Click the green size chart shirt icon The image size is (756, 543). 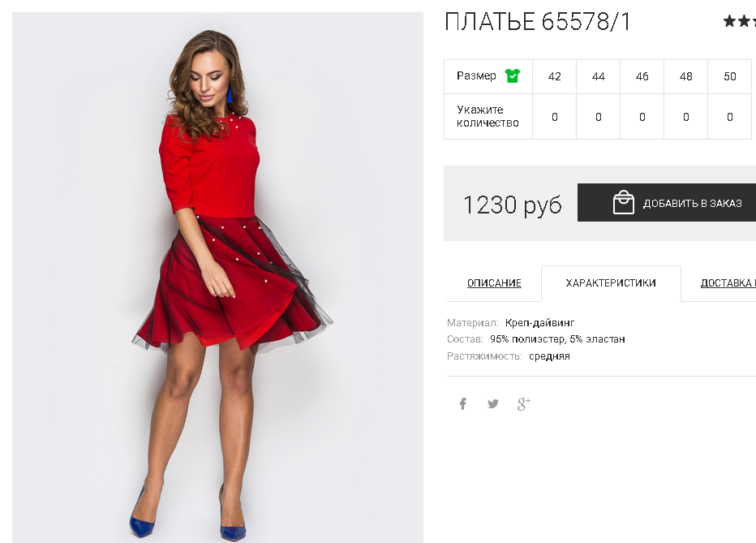click(x=512, y=75)
